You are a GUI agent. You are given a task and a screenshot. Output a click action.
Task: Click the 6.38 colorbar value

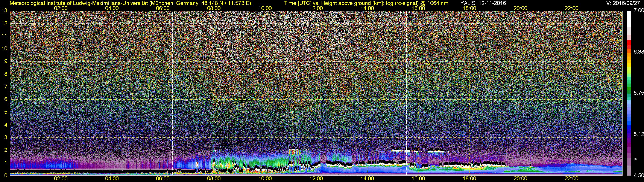pyautogui.click(x=639, y=52)
